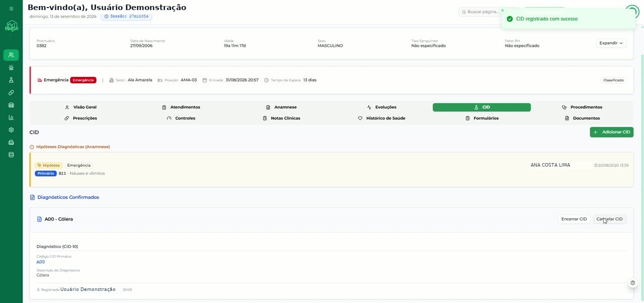Click the red Emergência badge

click(83, 80)
